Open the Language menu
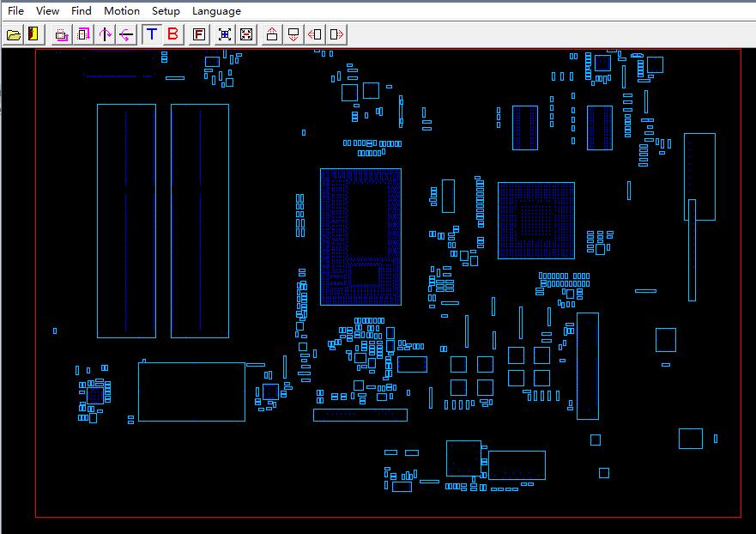756x534 pixels. (x=216, y=10)
